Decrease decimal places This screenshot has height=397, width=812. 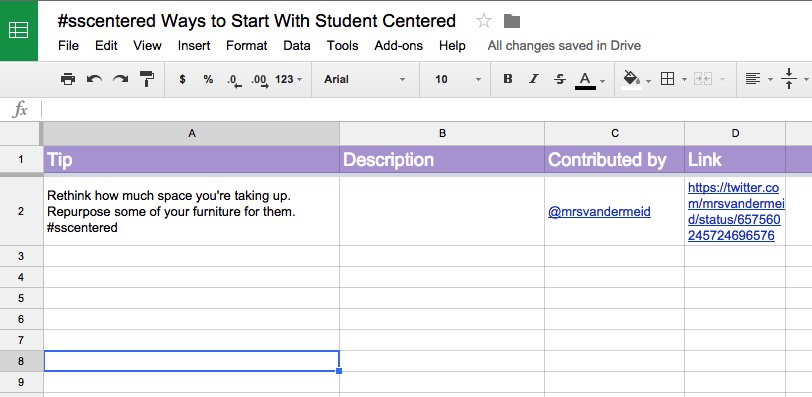pos(234,80)
